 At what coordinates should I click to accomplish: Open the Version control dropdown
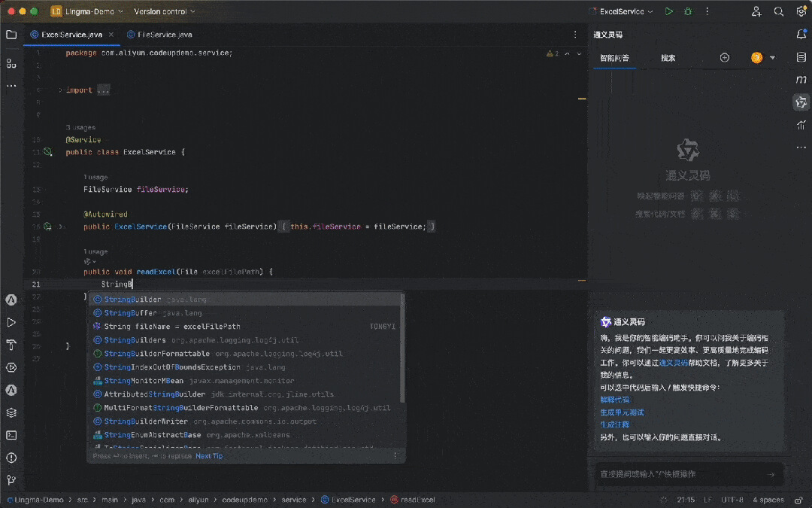(x=164, y=11)
